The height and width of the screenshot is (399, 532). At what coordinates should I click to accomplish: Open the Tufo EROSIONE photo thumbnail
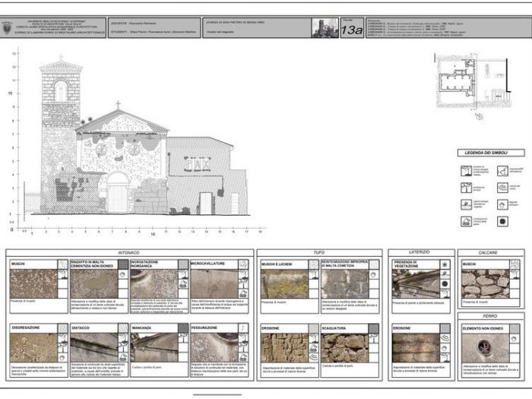coord(285,348)
